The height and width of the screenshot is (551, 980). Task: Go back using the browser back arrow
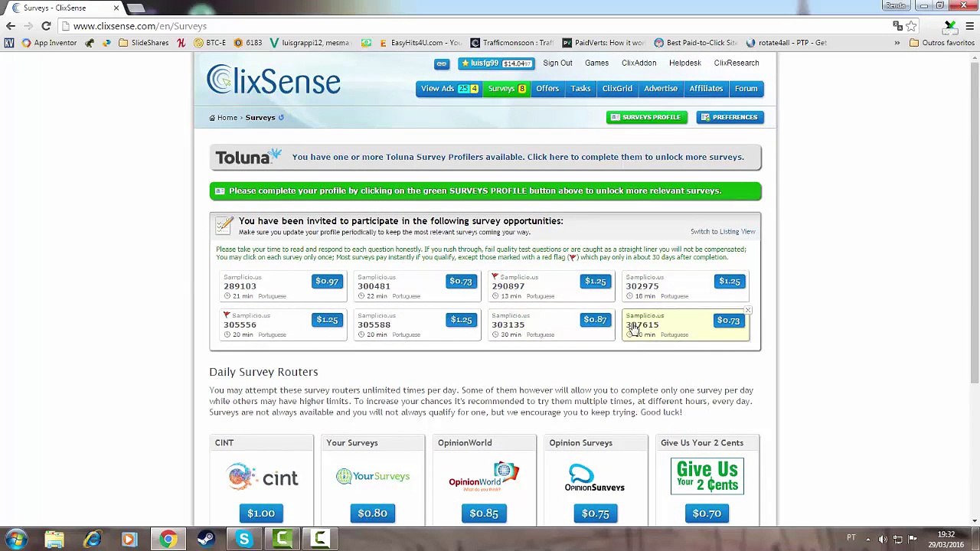[11, 26]
